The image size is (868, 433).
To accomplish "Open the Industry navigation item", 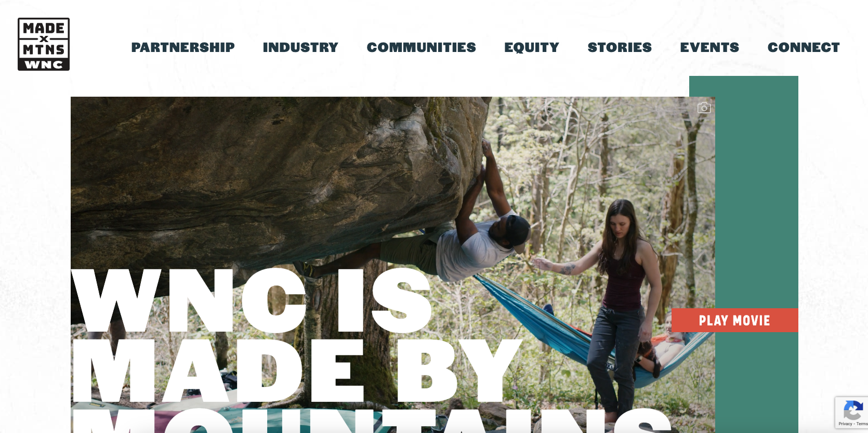I will pyautogui.click(x=300, y=47).
